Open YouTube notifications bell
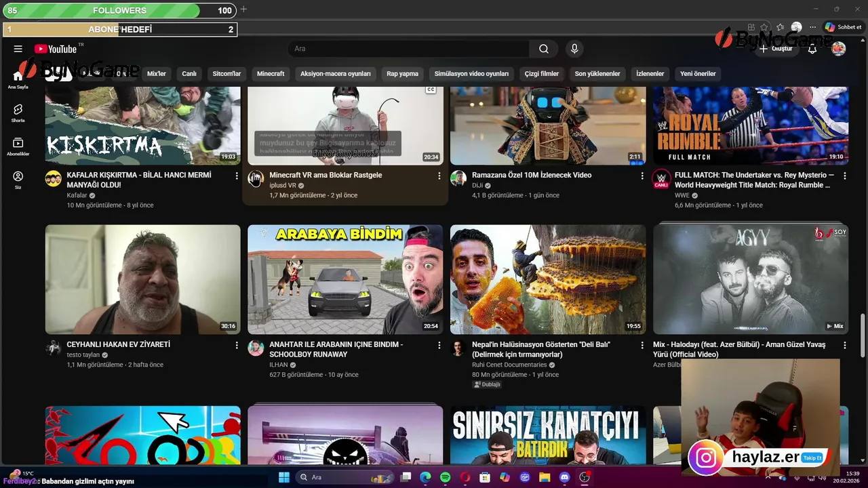 pos(812,49)
